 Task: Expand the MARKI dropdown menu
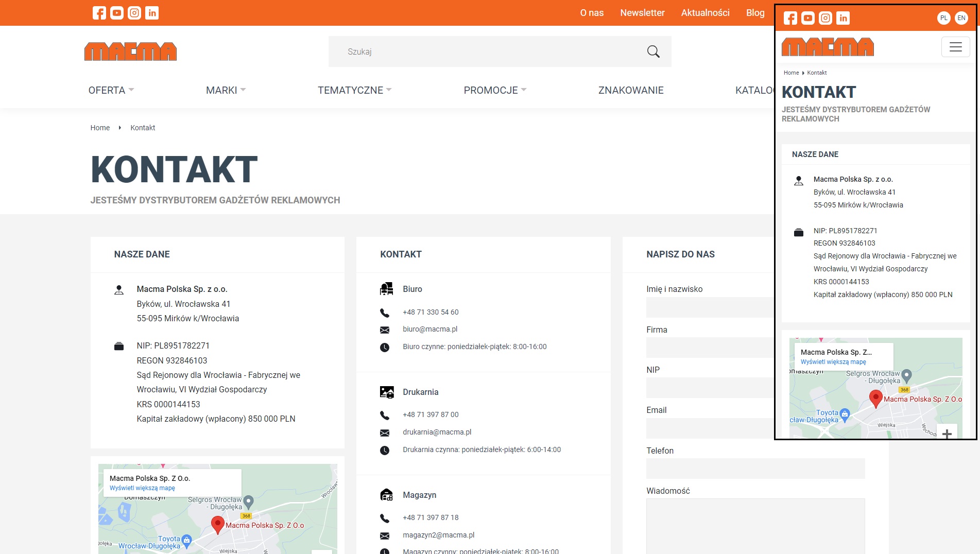226,90
